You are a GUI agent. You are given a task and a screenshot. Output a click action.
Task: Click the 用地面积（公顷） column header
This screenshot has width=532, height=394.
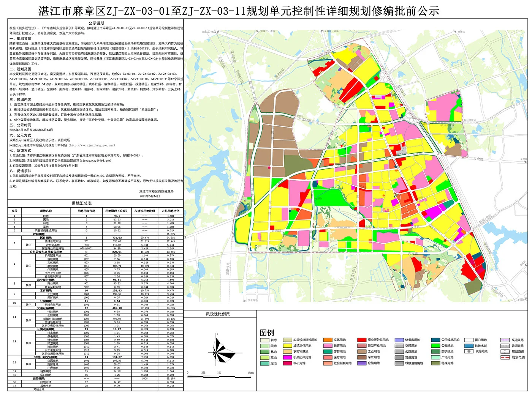[x=117, y=211]
